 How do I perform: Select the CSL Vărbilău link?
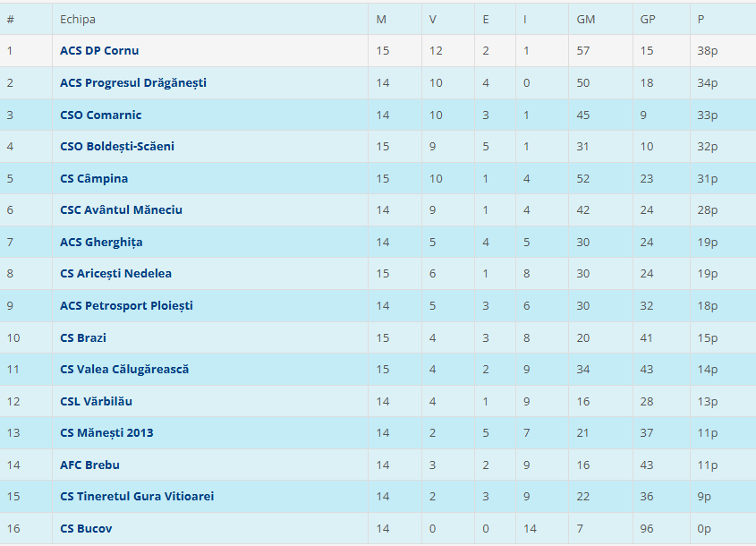[x=96, y=402]
